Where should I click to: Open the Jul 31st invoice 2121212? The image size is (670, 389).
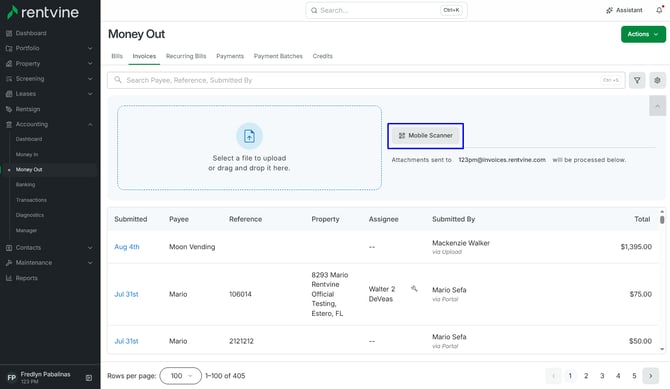[x=126, y=342]
